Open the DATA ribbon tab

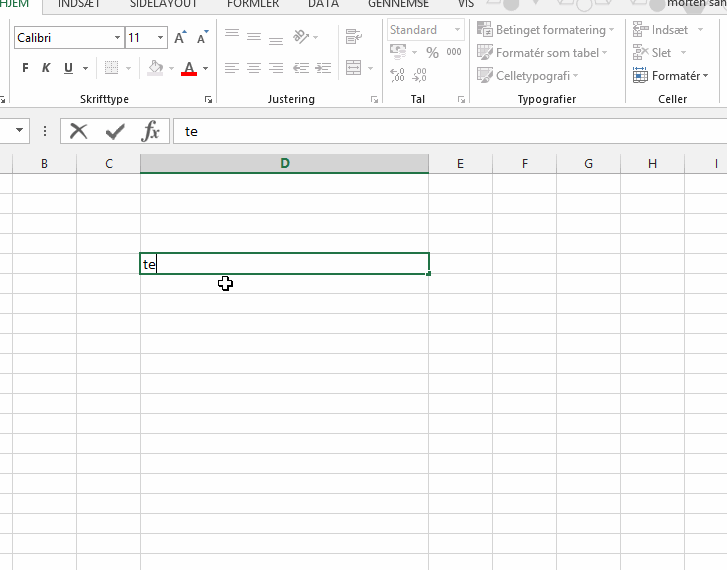click(x=323, y=4)
